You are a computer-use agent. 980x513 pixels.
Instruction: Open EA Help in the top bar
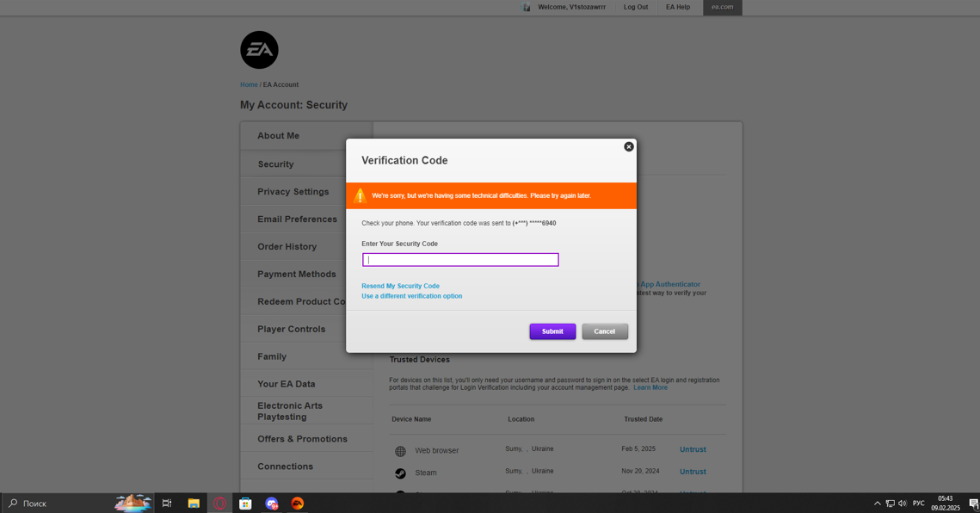(677, 7)
